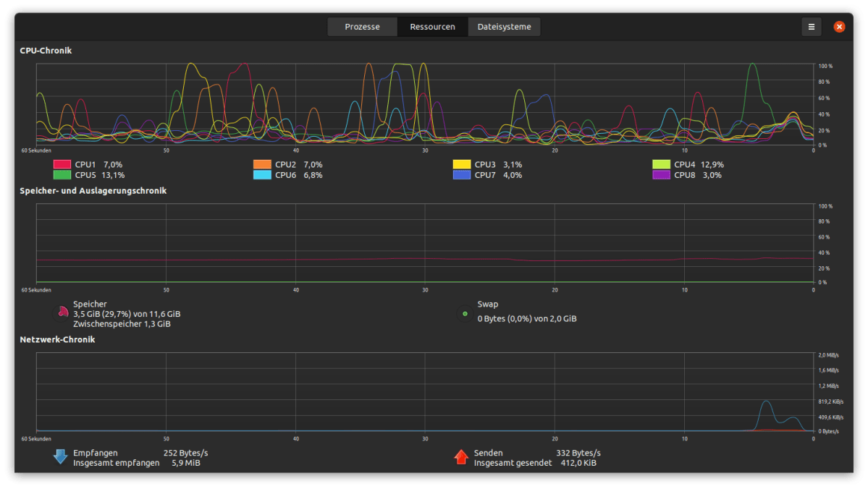This screenshot has width=868, height=489.
Task: Click the CPU1 7,0% label
Action: pyautogui.click(x=98, y=164)
